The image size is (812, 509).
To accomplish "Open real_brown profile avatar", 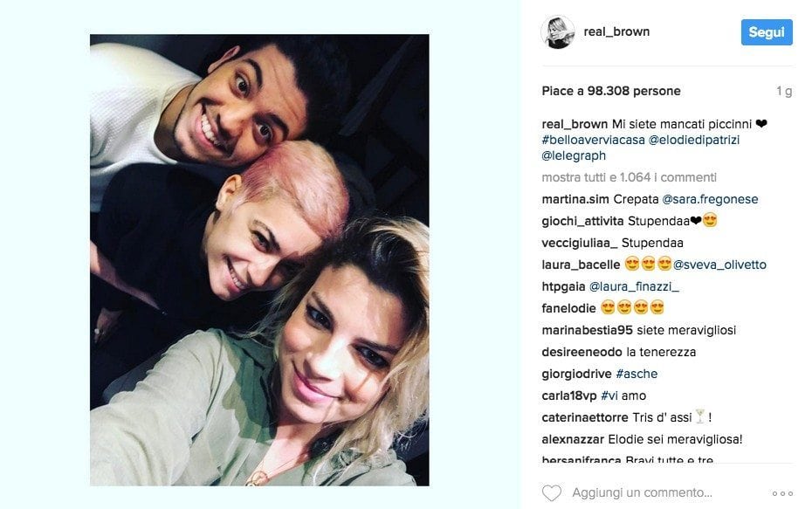I will pos(558,32).
